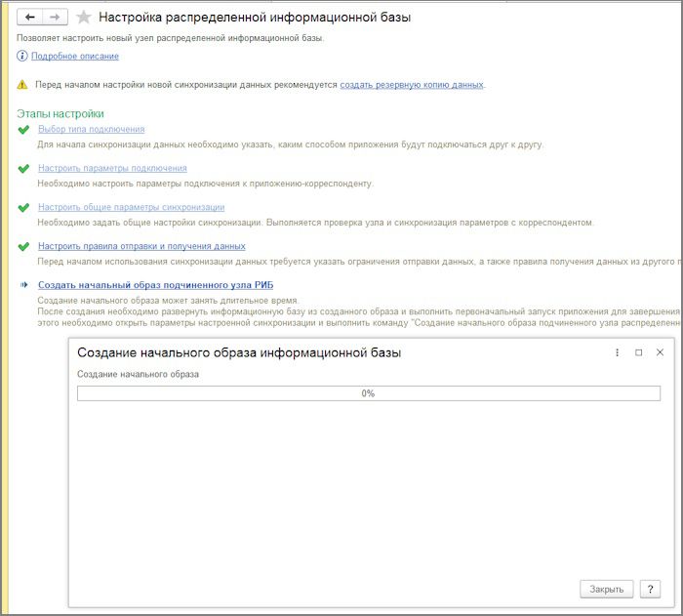Click description starting Для начала синхронизации данных
Viewport: 683px width, 616px height.
[x=290, y=144]
